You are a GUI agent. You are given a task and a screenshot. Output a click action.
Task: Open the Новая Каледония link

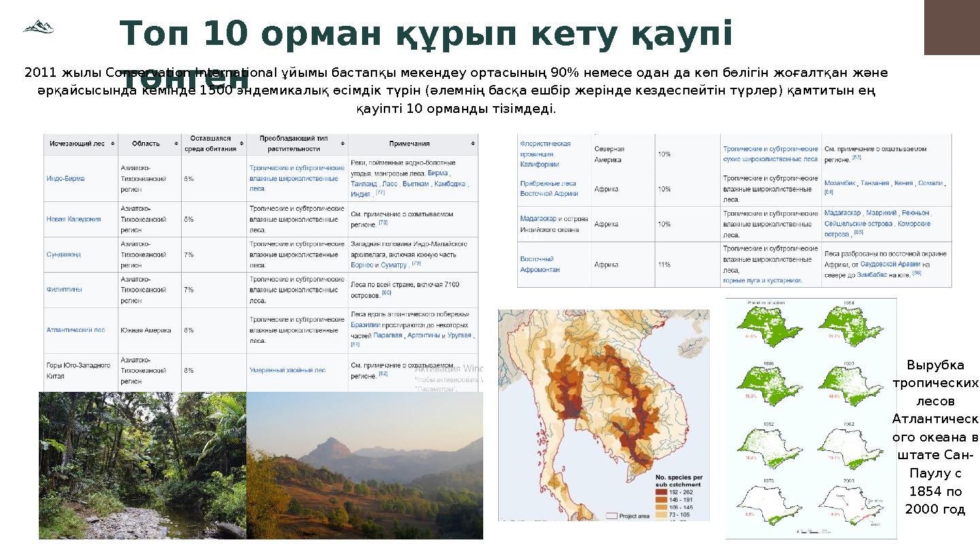[x=73, y=219]
